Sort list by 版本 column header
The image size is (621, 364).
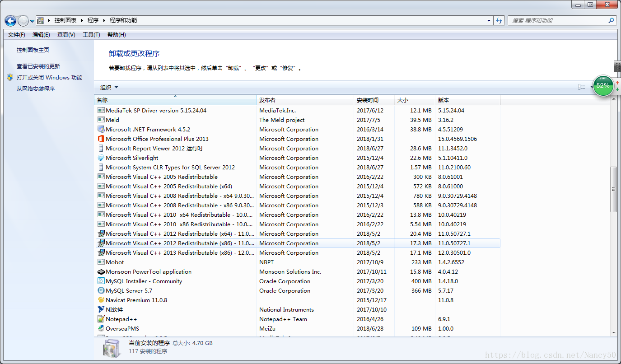pyautogui.click(x=468, y=100)
